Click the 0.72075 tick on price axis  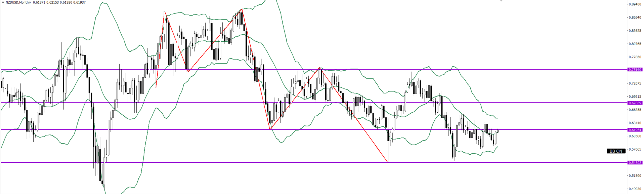635,83
